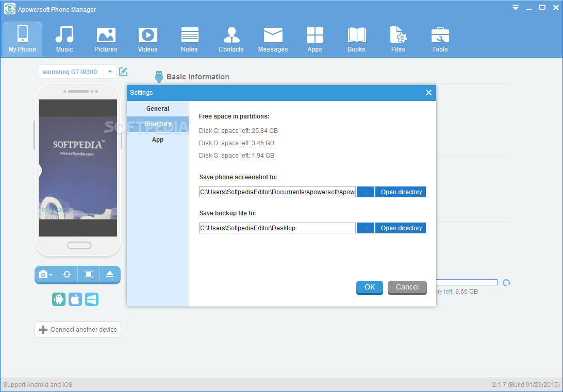Switch to App settings tab

(158, 140)
